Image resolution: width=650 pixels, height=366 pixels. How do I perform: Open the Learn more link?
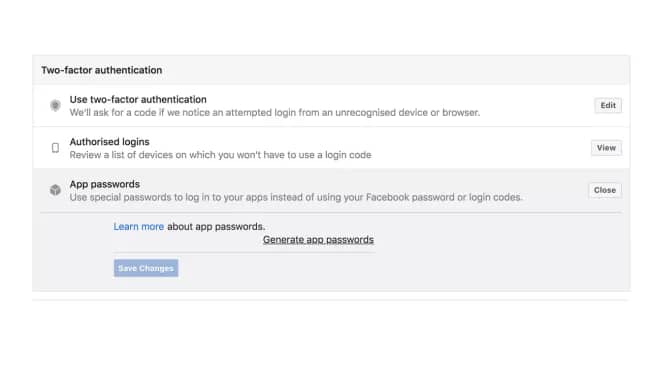[x=139, y=227]
